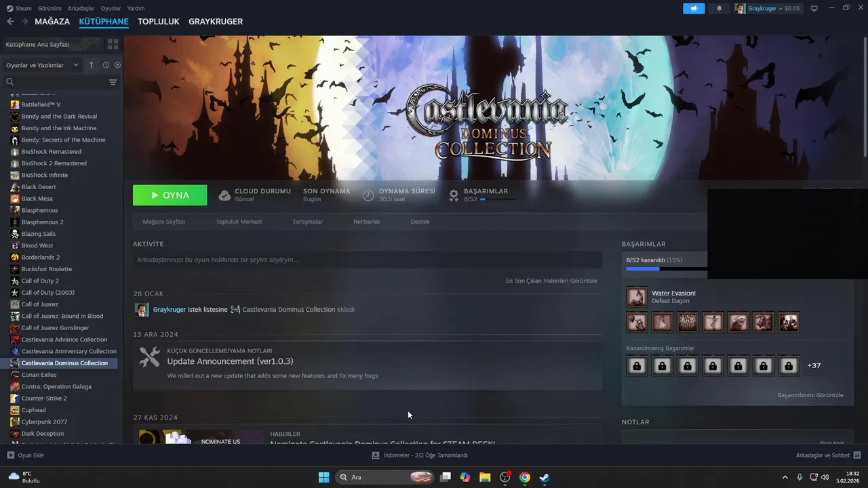Screen dimensions: 868x488
Task: Open Destek link
Action: pyautogui.click(x=420, y=222)
